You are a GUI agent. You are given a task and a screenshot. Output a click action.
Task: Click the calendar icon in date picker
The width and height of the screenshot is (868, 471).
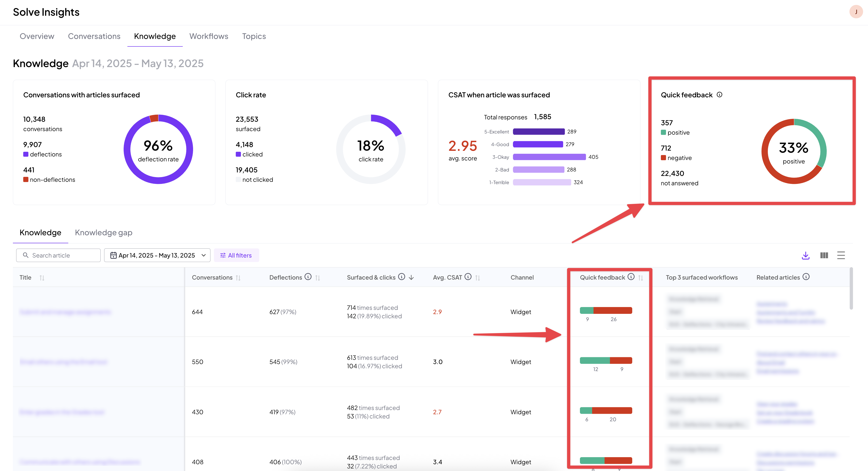[114, 255]
